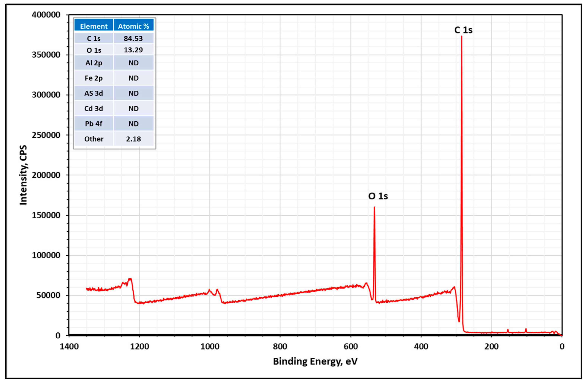Click the tip of the O 1s peak

[x=374, y=207]
